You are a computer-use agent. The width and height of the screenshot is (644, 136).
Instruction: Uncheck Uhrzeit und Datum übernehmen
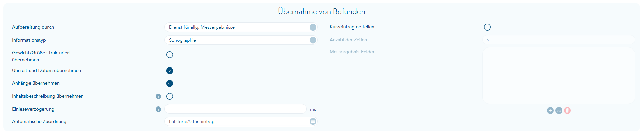tap(170, 71)
